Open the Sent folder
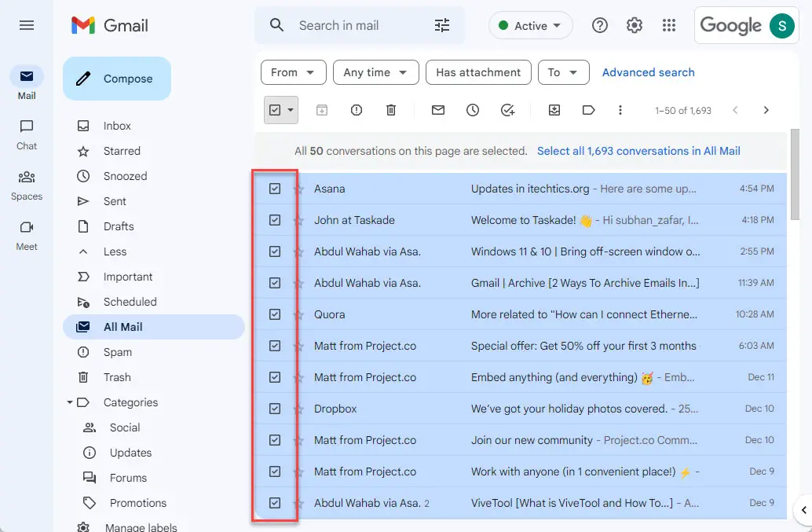812x532 pixels. click(x=115, y=201)
